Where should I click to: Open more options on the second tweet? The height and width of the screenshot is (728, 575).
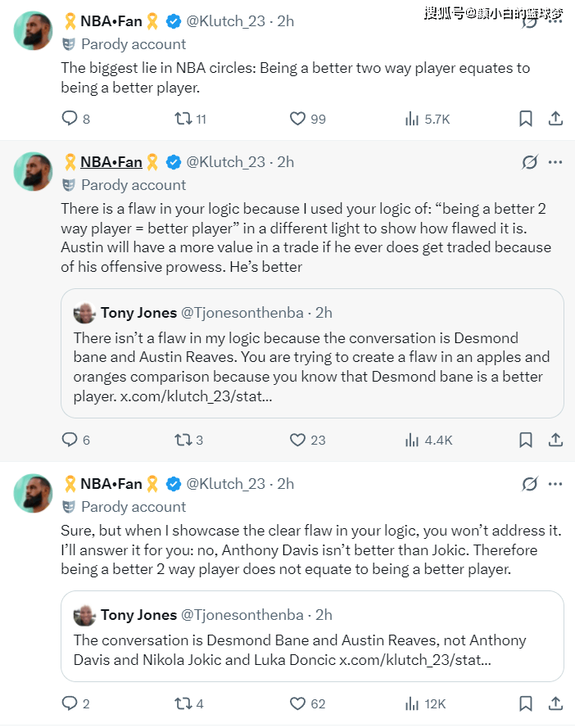point(555,162)
